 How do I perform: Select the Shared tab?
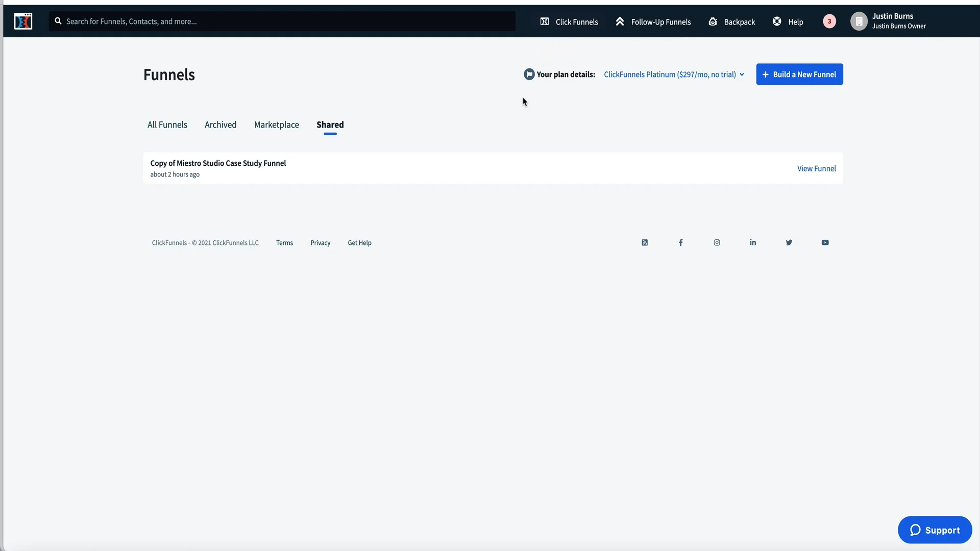(x=330, y=125)
